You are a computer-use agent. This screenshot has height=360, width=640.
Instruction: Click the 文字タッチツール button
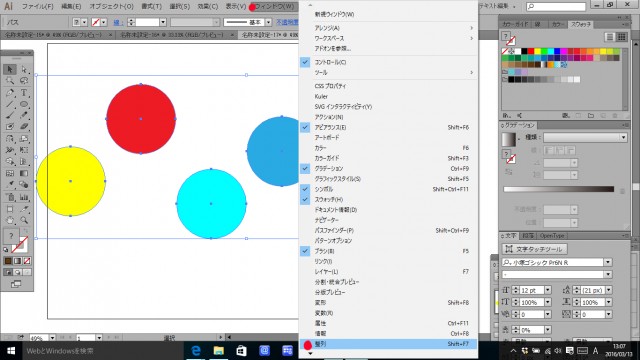(x=534, y=249)
